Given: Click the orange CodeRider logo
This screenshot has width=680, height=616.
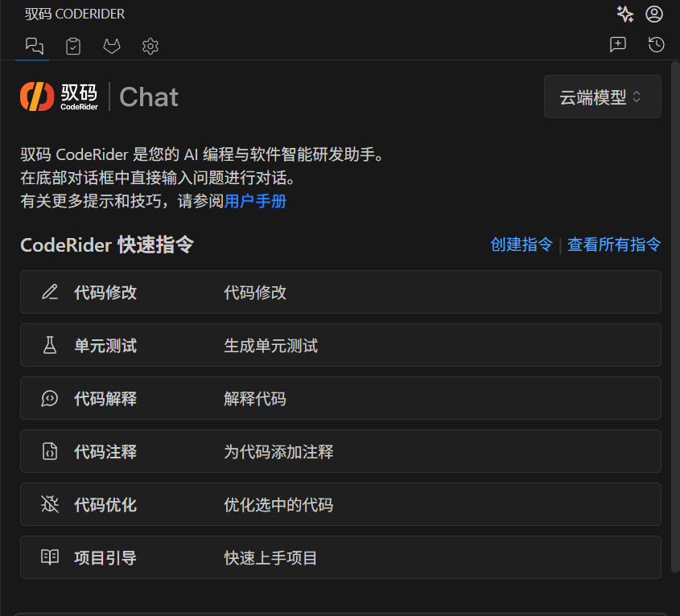Looking at the screenshot, I should point(37,97).
